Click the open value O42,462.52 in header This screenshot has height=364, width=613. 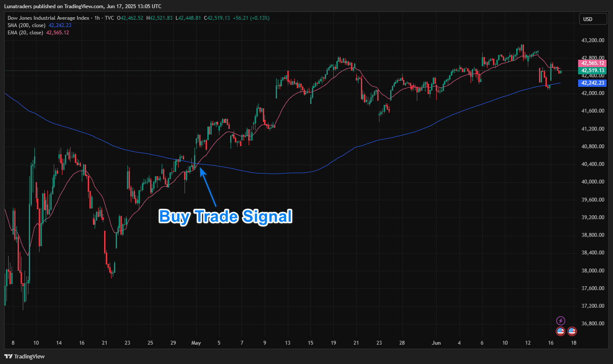pyautogui.click(x=130, y=18)
